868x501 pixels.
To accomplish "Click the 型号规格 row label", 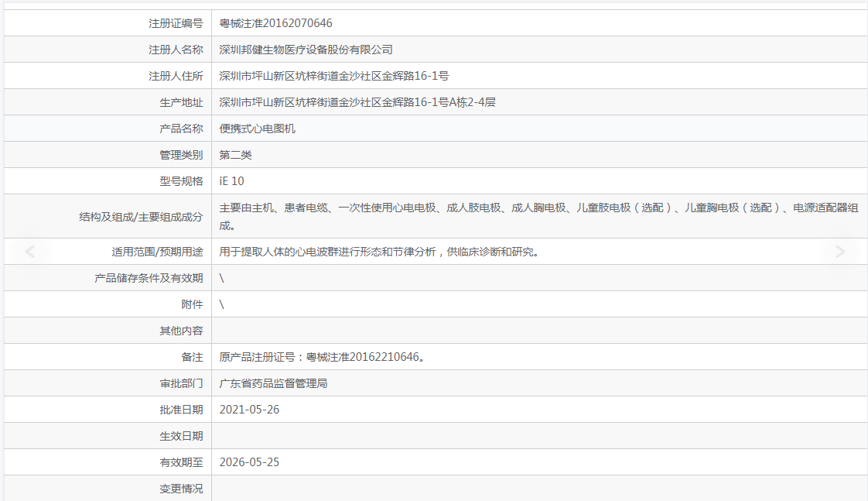I will 181,181.
